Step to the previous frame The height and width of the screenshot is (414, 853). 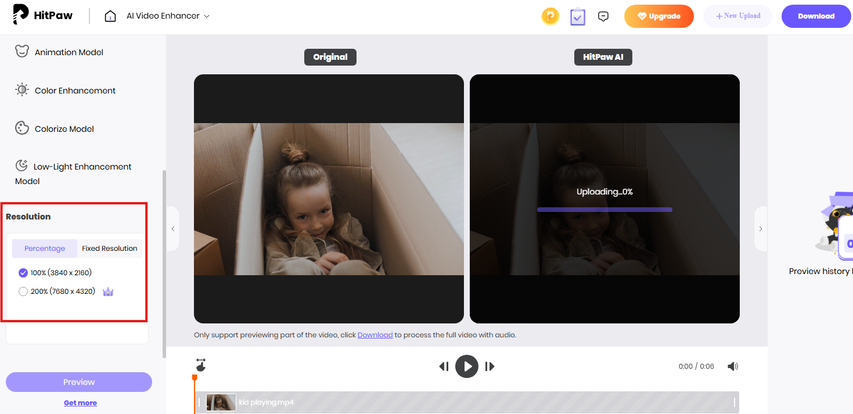444,367
